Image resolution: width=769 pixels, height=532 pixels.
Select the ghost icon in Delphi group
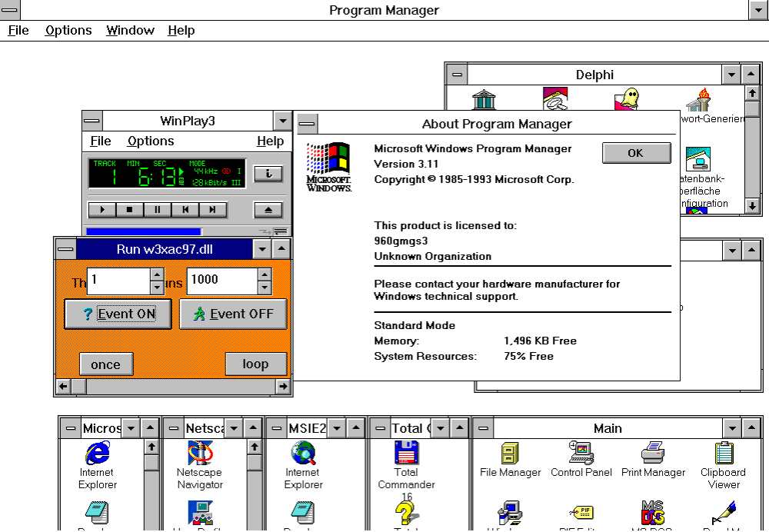pyautogui.click(x=627, y=99)
